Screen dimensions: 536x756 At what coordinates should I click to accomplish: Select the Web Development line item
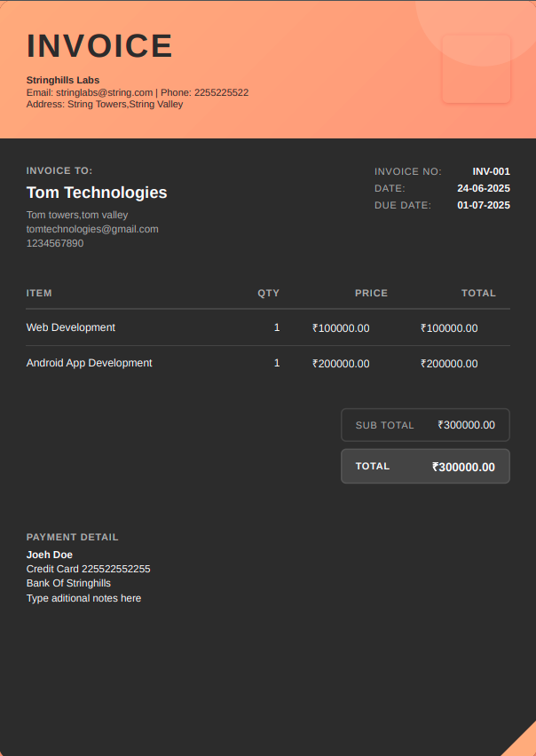click(x=71, y=327)
